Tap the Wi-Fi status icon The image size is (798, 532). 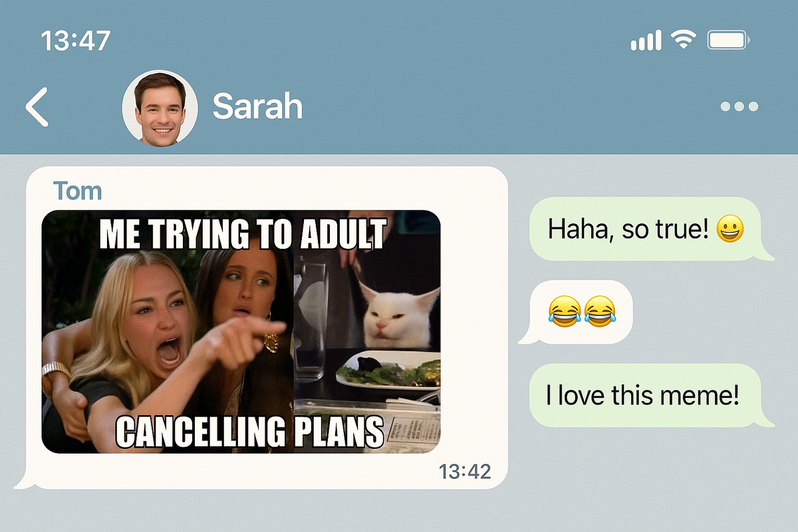(683, 41)
